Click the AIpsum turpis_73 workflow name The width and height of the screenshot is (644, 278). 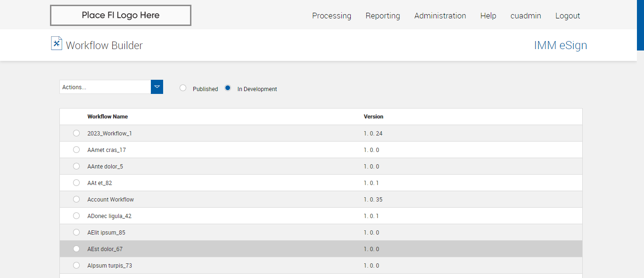pos(109,266)
